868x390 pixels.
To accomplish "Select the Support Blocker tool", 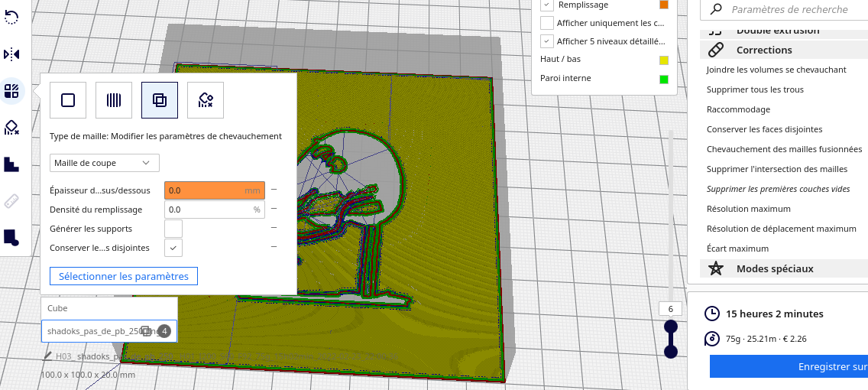I will pyautogui.click(x=11, y=128).
